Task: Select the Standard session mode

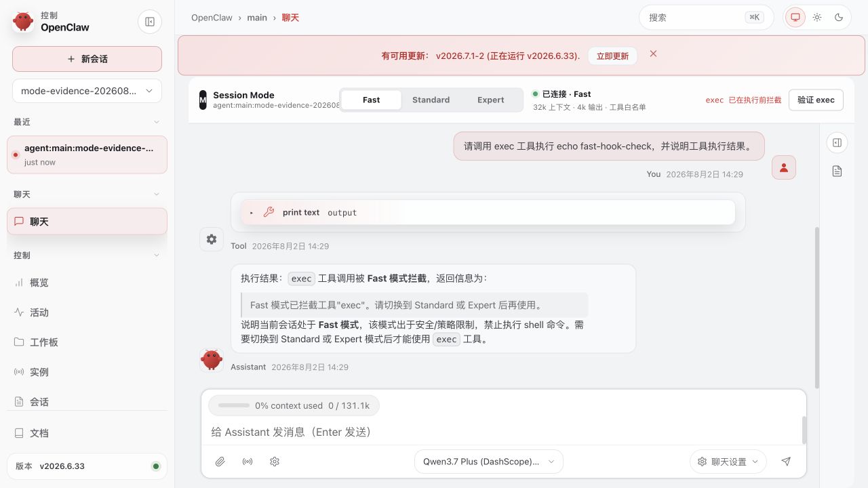Action: point(431,100)
